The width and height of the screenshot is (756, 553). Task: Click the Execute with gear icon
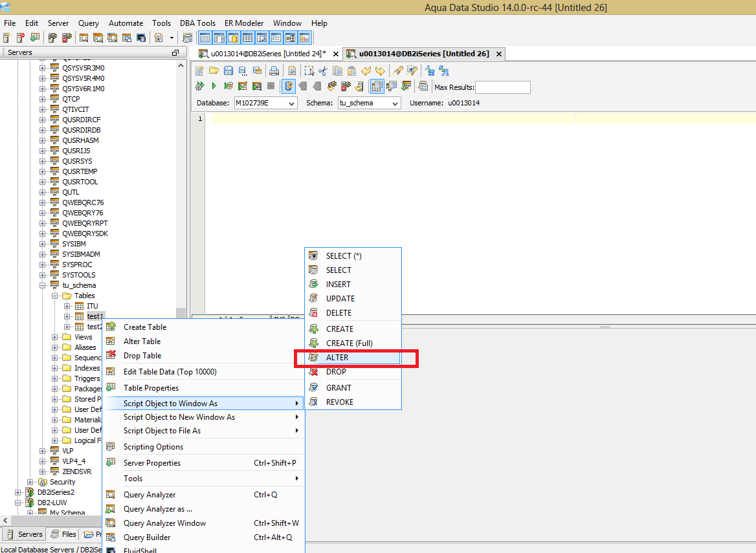pos(199,86)
